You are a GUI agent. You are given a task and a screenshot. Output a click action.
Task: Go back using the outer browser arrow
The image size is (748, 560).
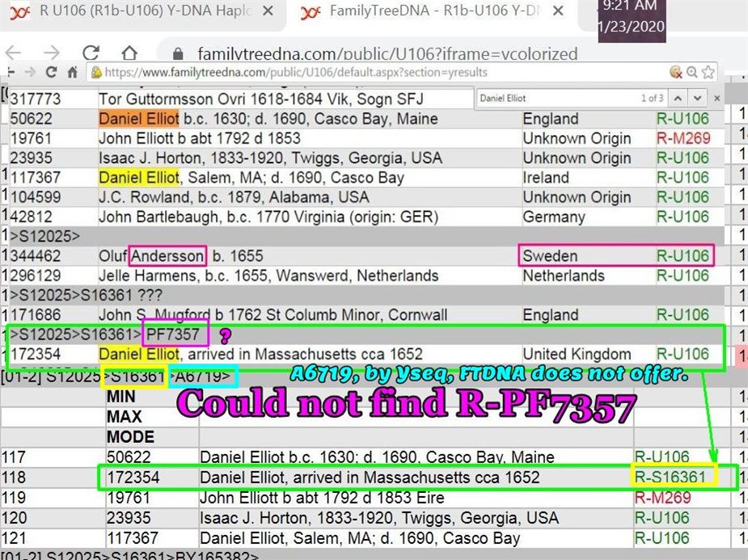pos(13,53)
